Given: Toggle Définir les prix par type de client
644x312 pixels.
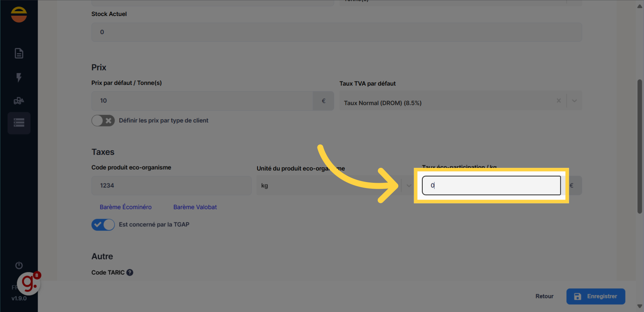Looking at the screenshot, I should 103,120.
